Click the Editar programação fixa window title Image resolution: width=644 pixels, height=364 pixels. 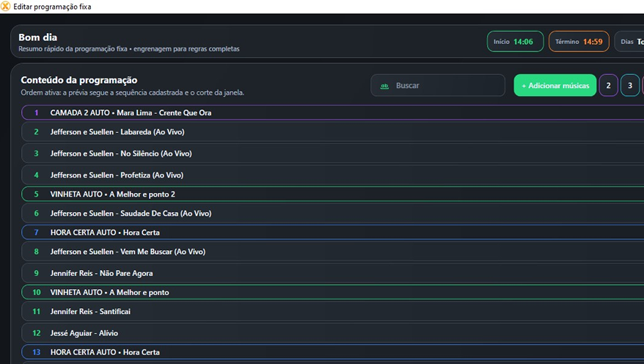[52, 7]
